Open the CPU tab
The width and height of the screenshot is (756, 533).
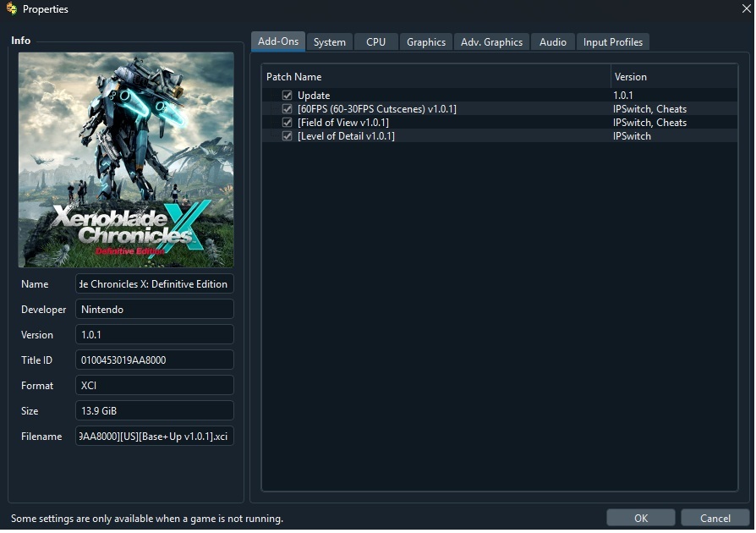375,42
